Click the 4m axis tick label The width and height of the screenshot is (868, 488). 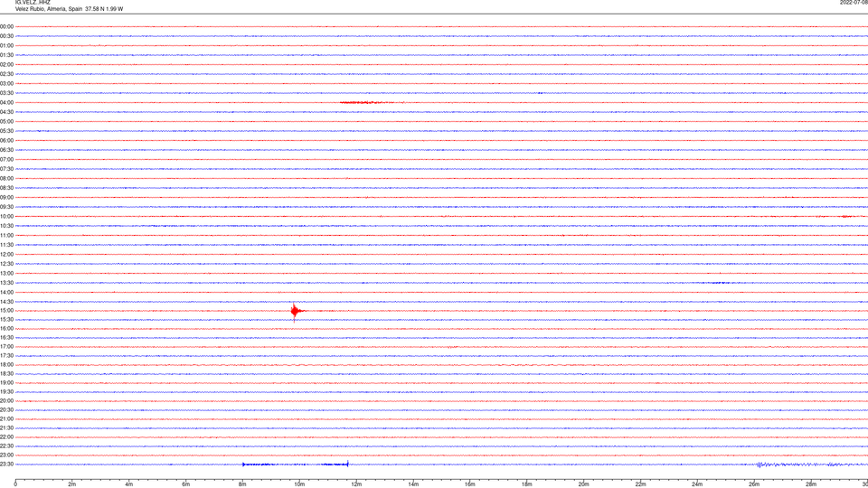[129, 484]
